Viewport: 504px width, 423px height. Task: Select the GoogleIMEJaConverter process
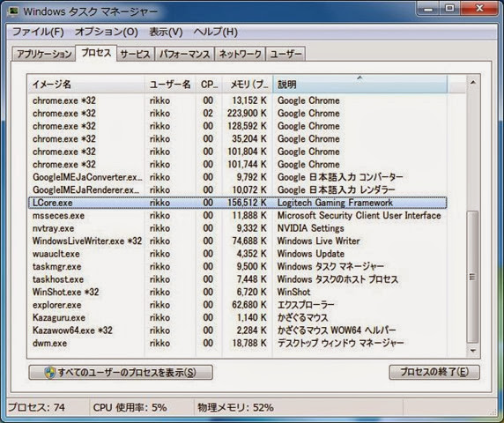(238, 177)
